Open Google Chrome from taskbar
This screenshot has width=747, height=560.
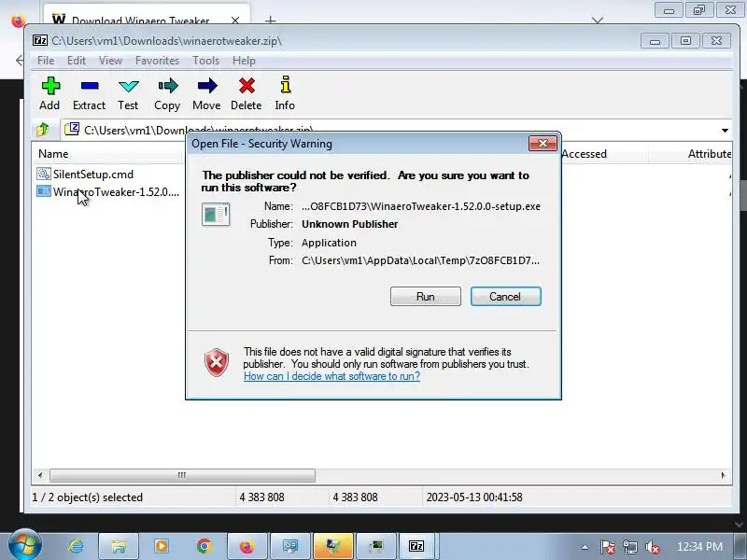click(204, 546)
